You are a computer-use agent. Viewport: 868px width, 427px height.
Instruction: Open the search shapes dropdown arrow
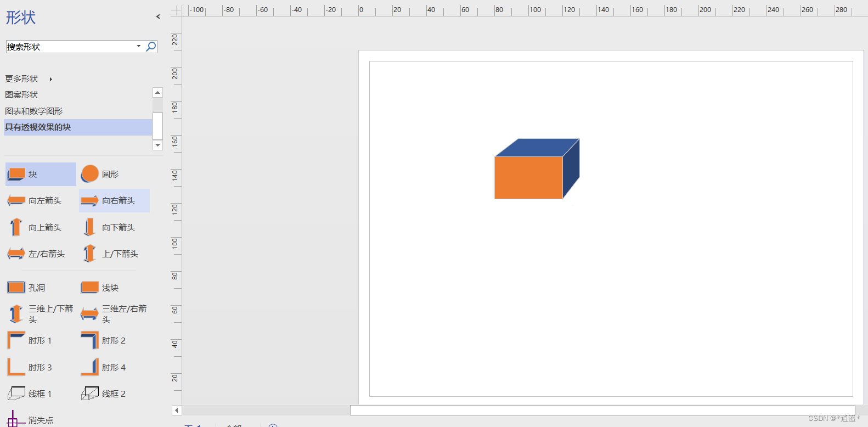click(139, 47)
